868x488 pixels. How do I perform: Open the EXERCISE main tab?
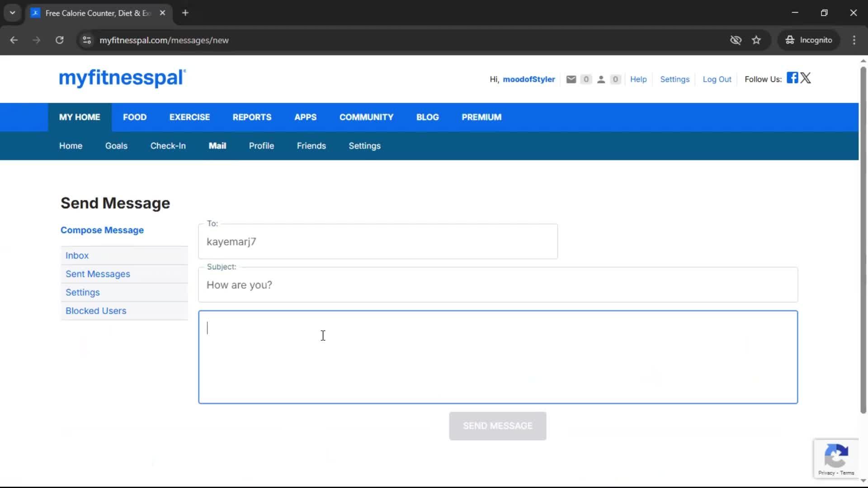click(x=189, y=117)
